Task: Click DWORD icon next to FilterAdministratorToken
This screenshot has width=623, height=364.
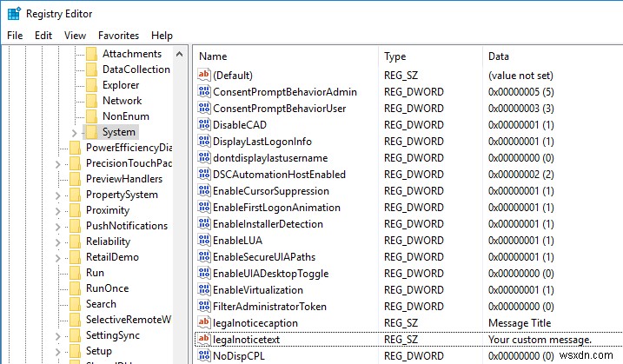Action: click(204, 307)
